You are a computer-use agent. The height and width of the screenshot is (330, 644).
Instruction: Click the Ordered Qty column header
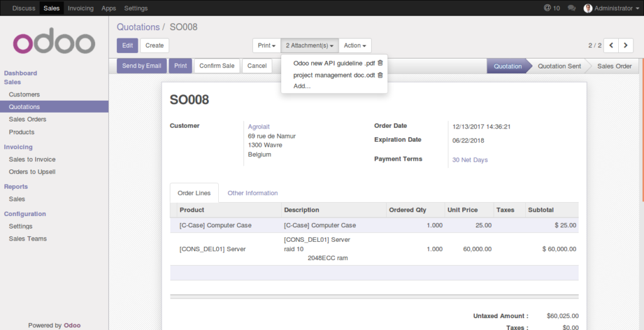click(x=415, y=210)
